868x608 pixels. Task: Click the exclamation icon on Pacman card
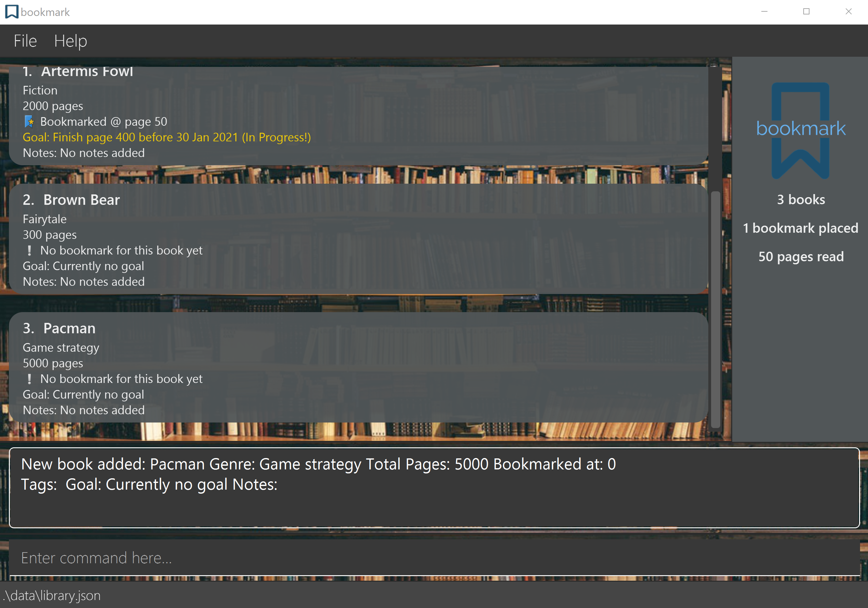[x=29, y=379]
